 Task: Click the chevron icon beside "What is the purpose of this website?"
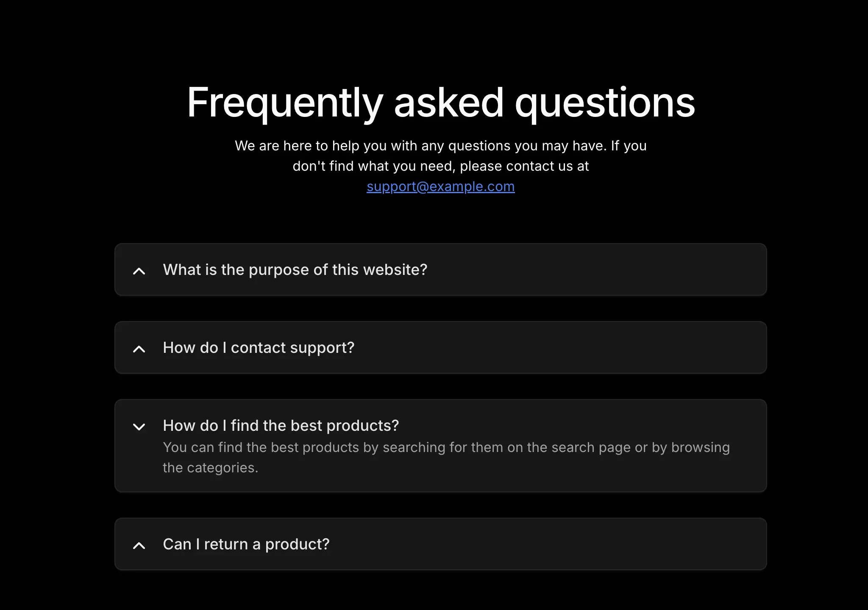point(139,271)
